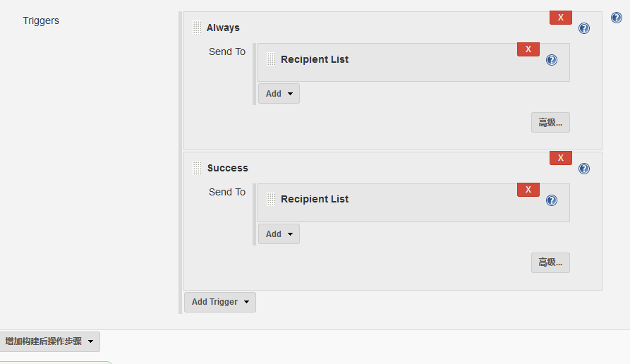630x364 pixels.
Task: Open help icon for Always trigger
Action: [584, 28]
